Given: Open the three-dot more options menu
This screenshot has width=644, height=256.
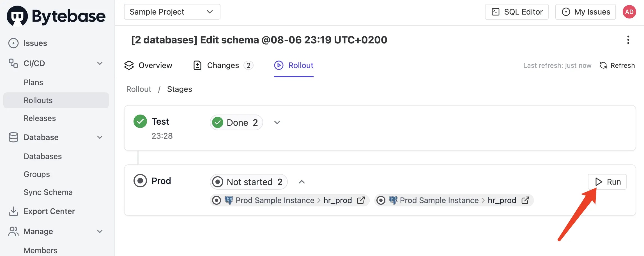Looking at the screenshot, I should click(x=628, y=40).
